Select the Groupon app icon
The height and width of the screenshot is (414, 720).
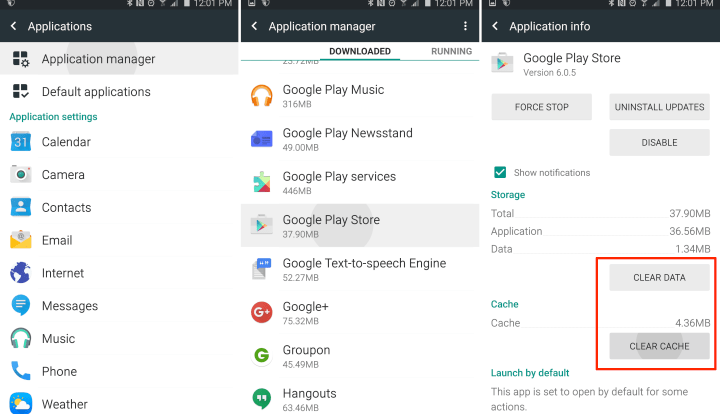262,356
